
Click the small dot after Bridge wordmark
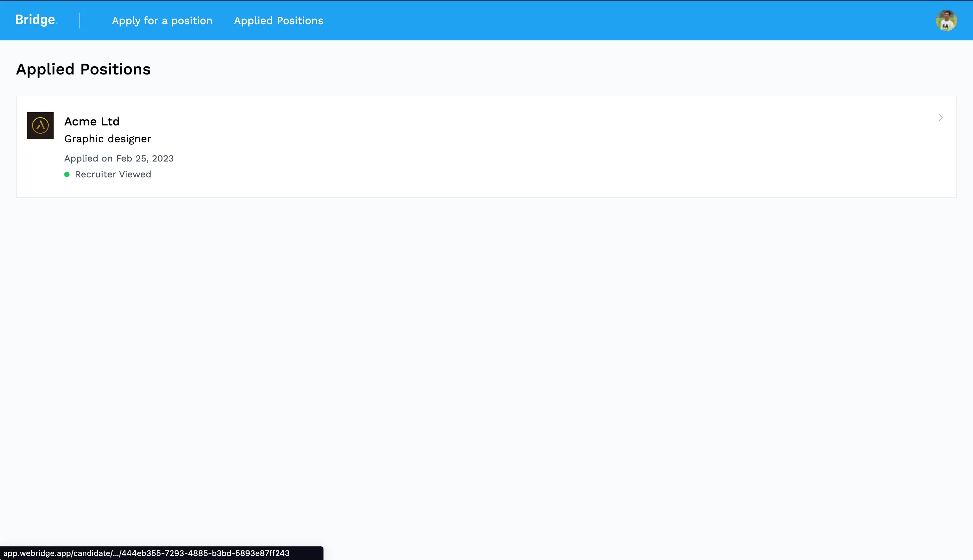point(57,23)
